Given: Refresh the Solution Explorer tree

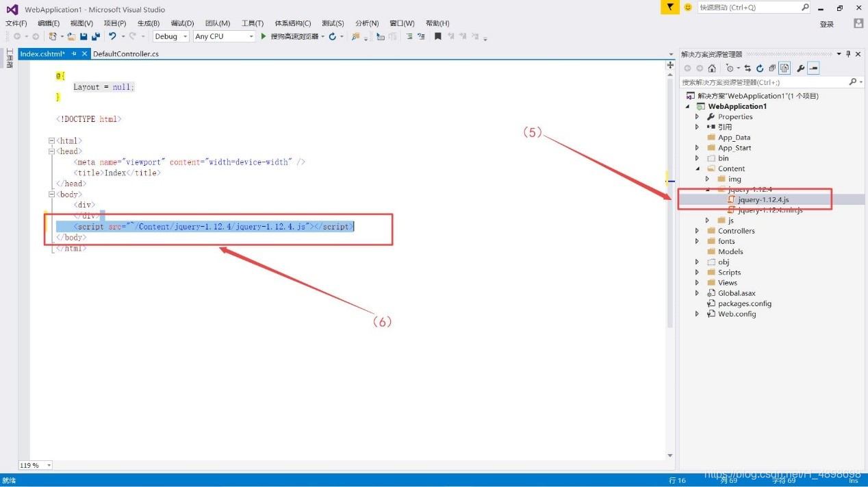Looking at the screenshot, I should tap(760, 68).
